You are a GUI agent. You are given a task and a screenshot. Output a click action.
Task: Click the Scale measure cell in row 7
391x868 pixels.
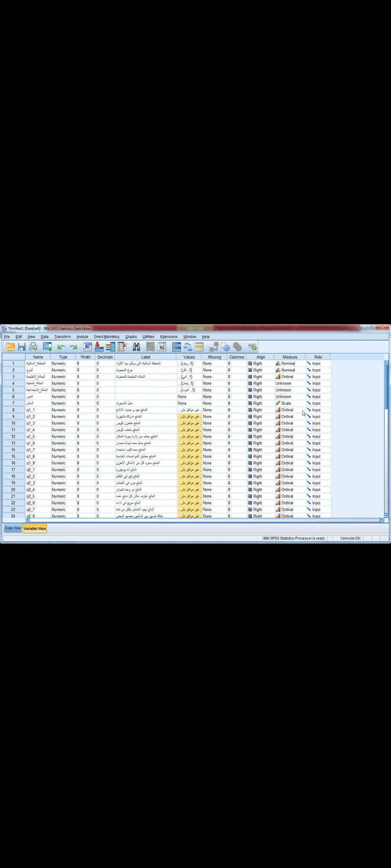[290, 403]
